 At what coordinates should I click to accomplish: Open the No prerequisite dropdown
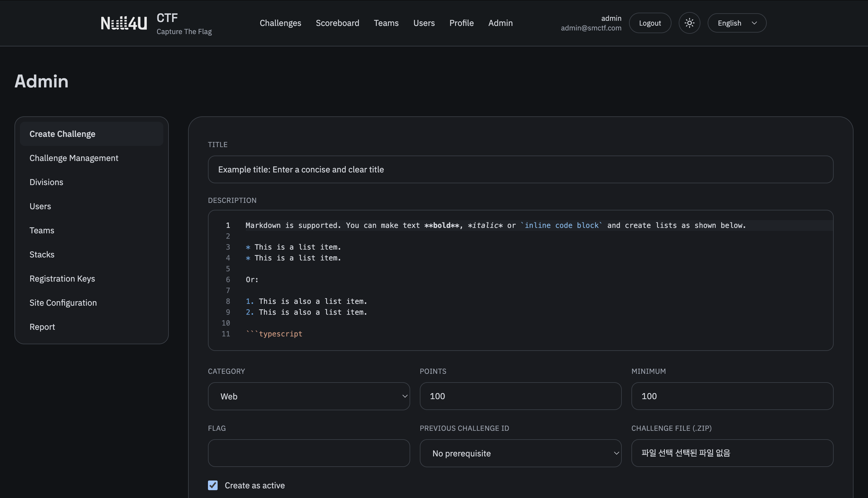coord(520,453)
